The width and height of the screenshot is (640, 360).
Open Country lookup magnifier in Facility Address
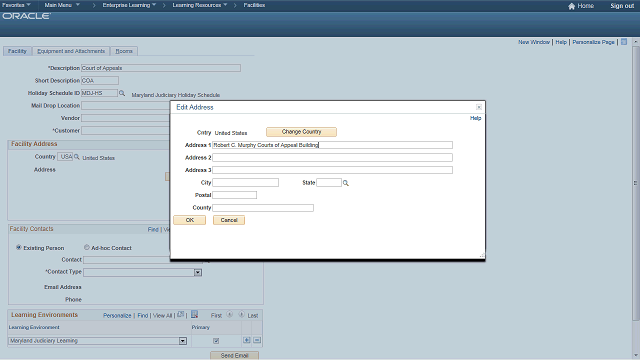point(76,157)
